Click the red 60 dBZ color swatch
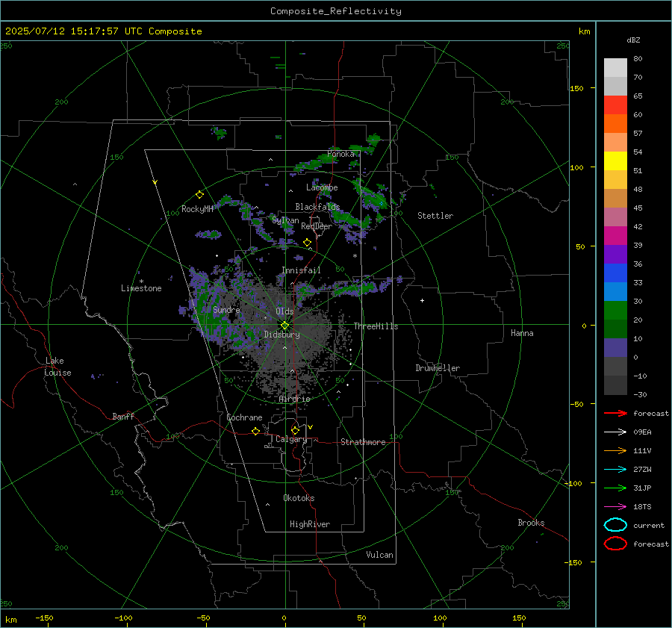Image resolution: width=672 pixels, height=628 pixels. [x=615, y=105]
